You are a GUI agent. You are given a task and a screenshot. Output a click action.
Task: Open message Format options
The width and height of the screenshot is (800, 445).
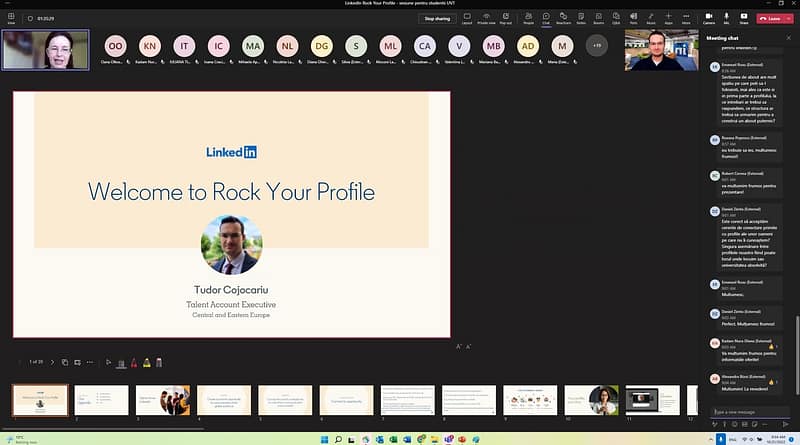coord(715,424)
